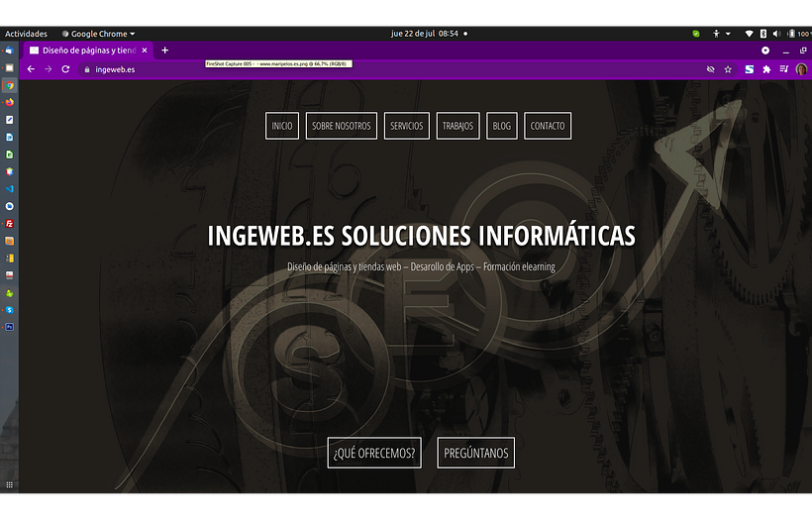Launch Google Chrome from the dock
812x519 pixels.
pos(9,85)
